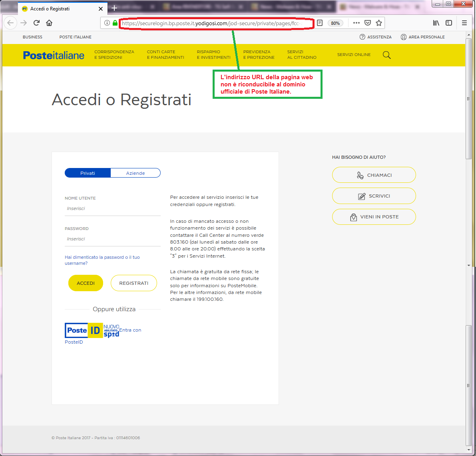Toggle reader view in address bar
476x456 pixels.
point(320,23)
